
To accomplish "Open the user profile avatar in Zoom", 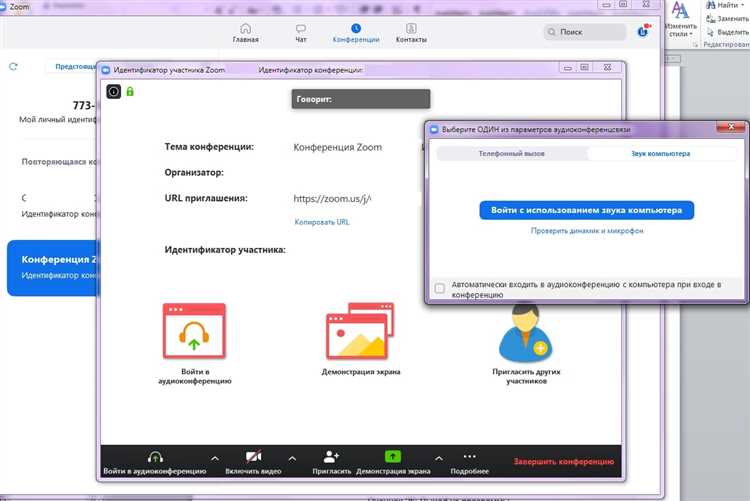I will 643,31.
